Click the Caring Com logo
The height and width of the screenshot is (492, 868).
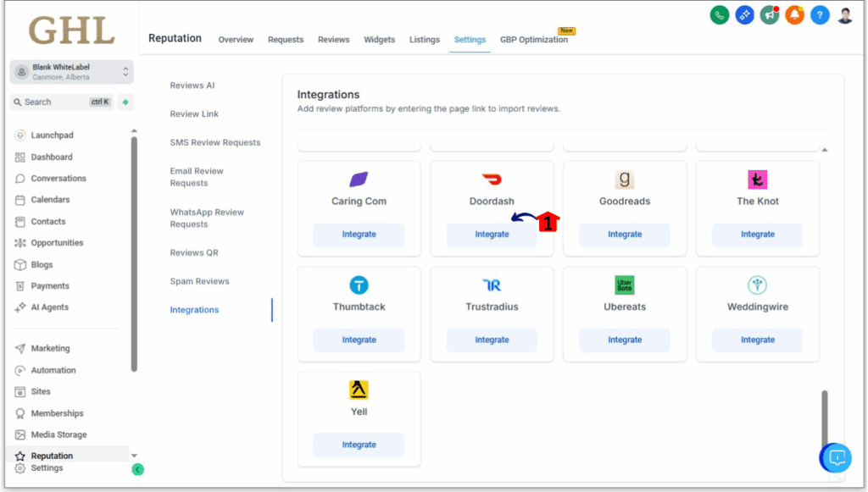pos(359,180)
